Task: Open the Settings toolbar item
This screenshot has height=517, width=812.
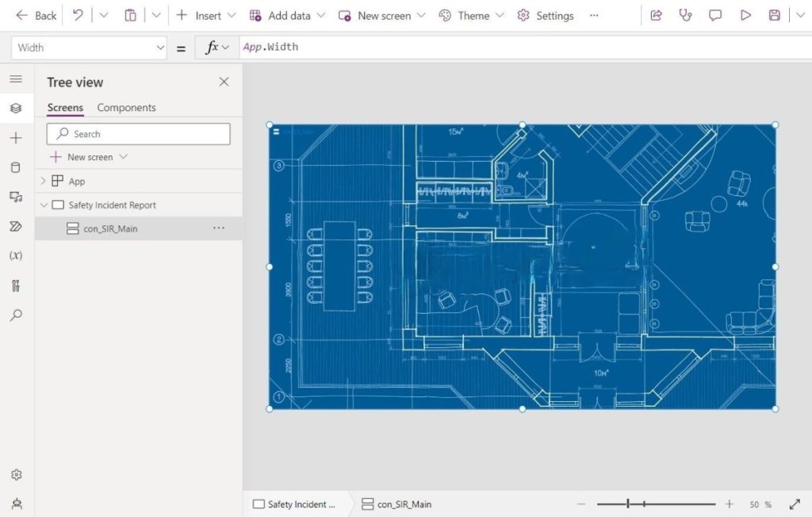Action: coord(546,16)
